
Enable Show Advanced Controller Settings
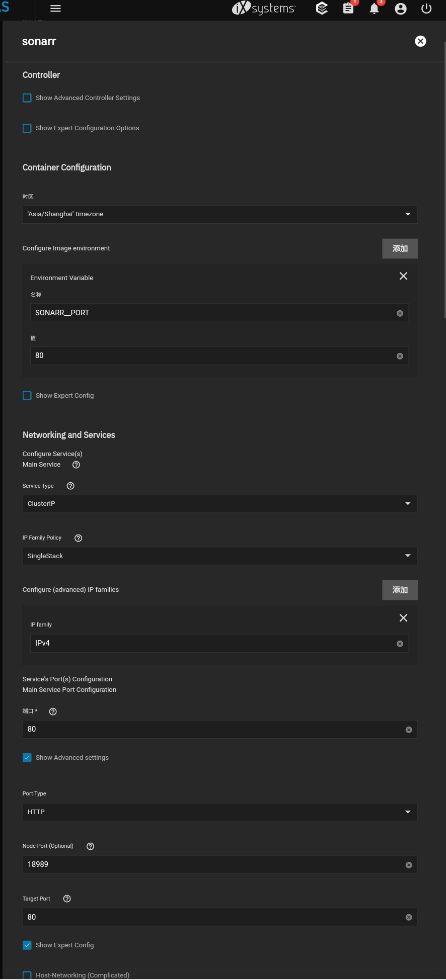coord(27,98)
